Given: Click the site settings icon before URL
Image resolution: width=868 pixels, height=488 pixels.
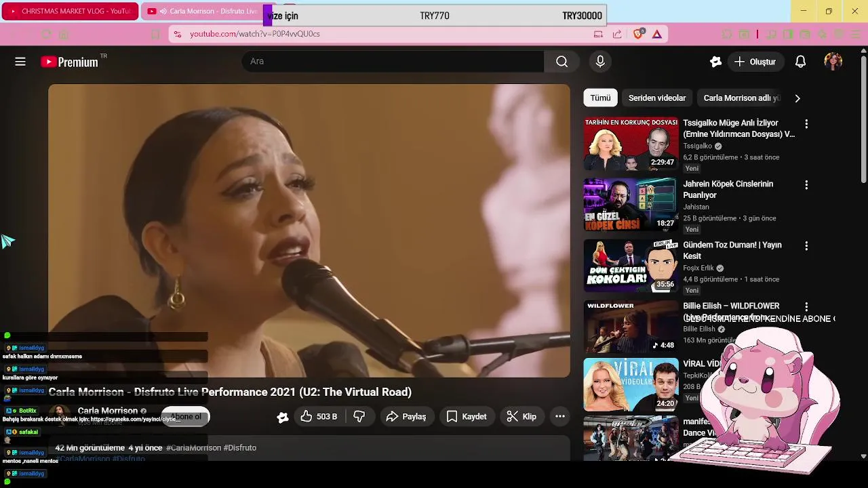Looking at the screenshot, I should pyautogui.click(x=178, y=34).
